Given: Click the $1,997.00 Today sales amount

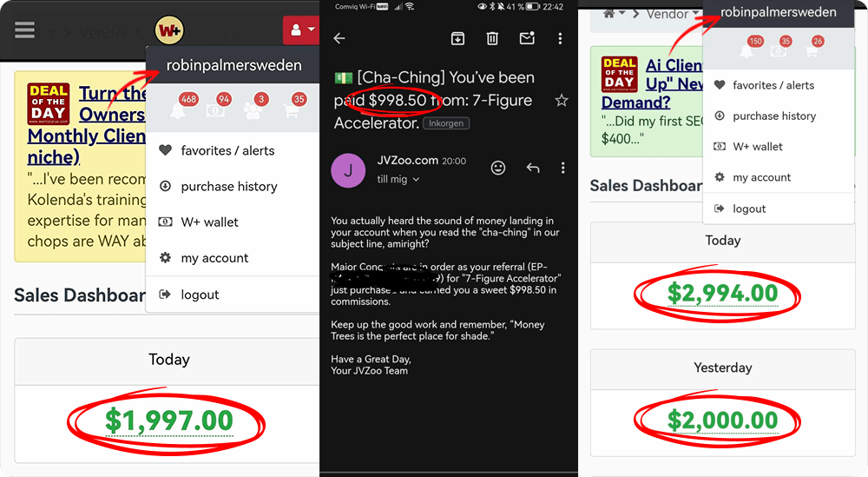Looking at the screenshot, I should [x=168, y=420].
